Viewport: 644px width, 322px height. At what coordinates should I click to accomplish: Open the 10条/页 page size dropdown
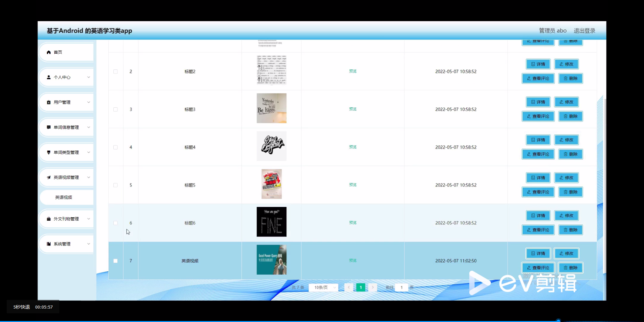(324, 287)
